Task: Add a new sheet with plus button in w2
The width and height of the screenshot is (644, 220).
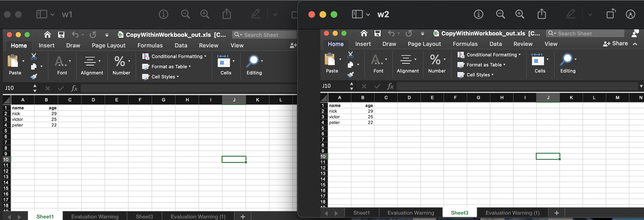Action: (557, 213)
